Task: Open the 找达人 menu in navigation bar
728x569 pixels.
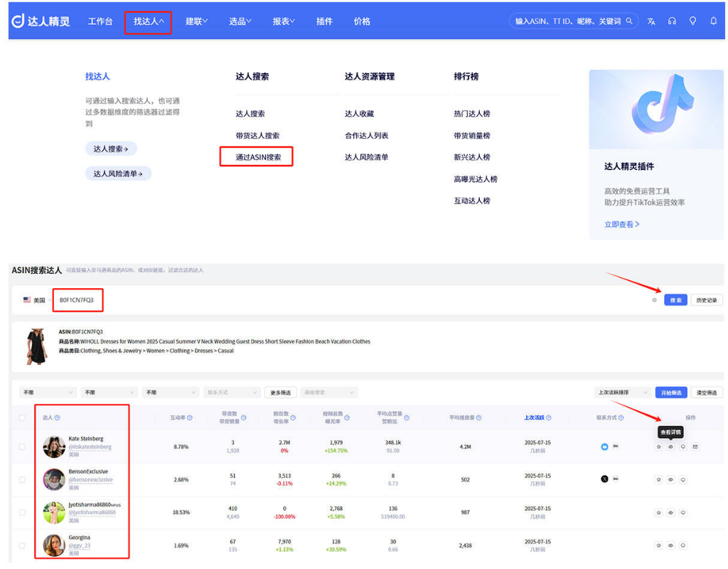Action: click(148, 21)
